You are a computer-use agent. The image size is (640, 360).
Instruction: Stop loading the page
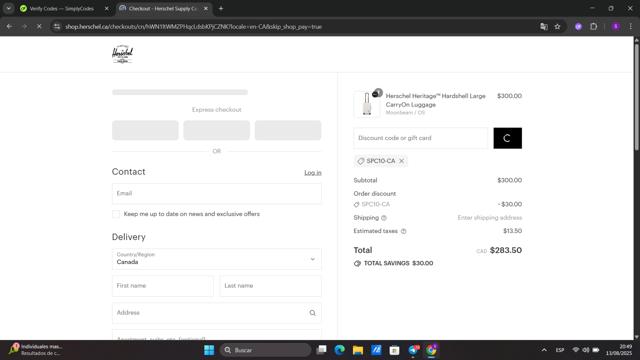[39, 27]
